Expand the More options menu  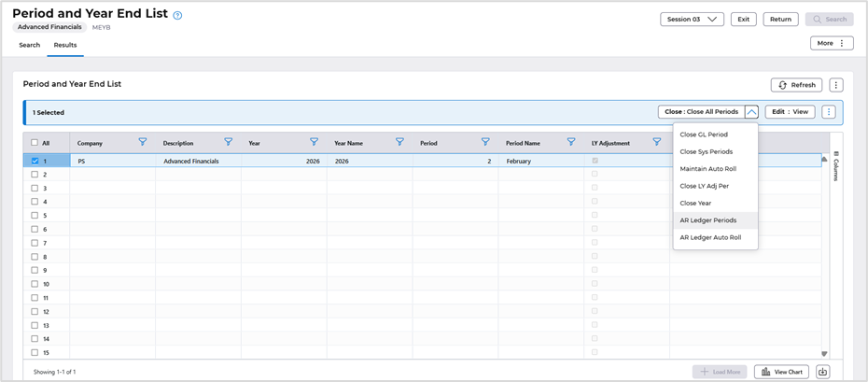click(832, 43)
